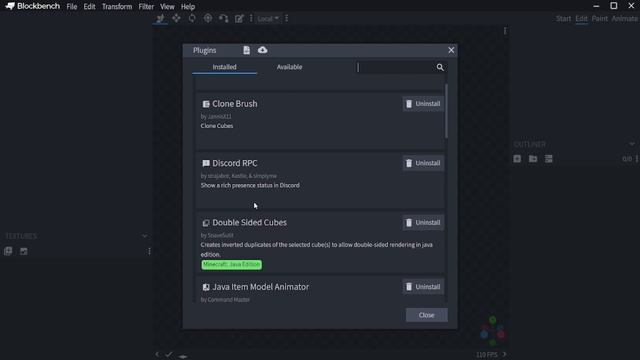Open the Help menu

click(x=188, y=7)
